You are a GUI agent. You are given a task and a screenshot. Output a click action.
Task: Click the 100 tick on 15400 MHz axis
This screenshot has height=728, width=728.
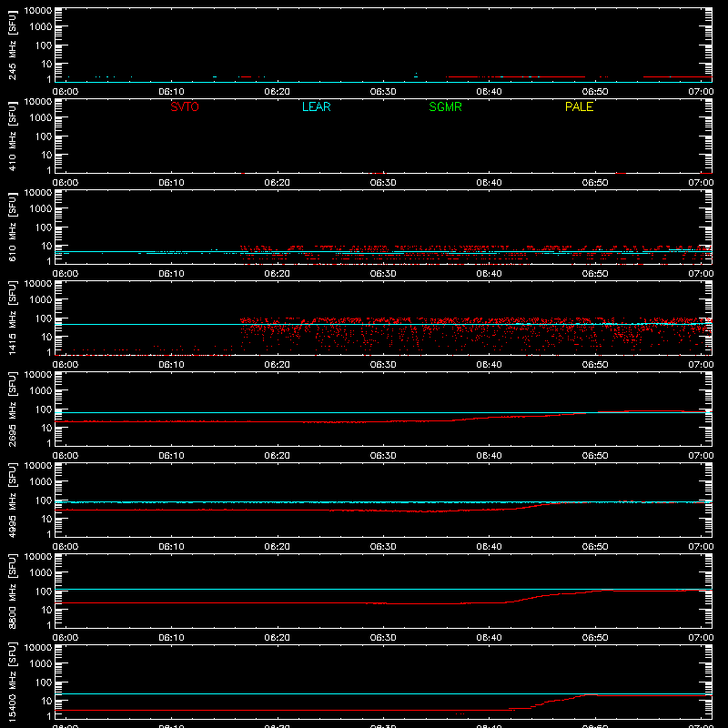pos(44,682)
